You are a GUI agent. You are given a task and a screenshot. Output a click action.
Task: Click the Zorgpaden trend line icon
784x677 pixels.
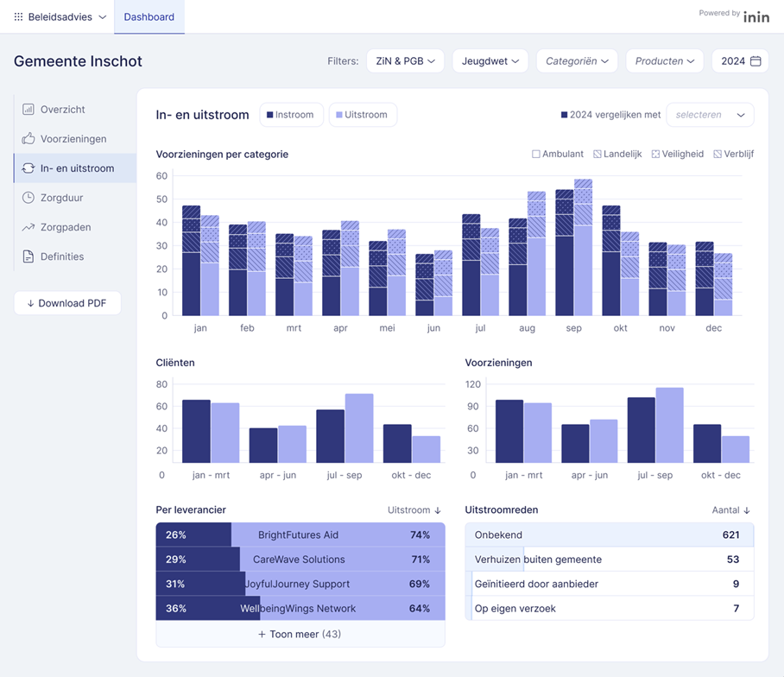tap(28, 227)
